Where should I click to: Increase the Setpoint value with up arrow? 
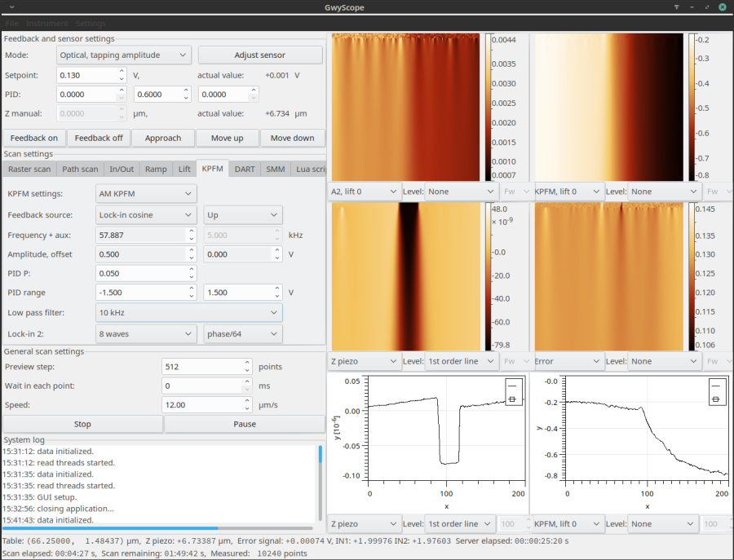(120, 71)
